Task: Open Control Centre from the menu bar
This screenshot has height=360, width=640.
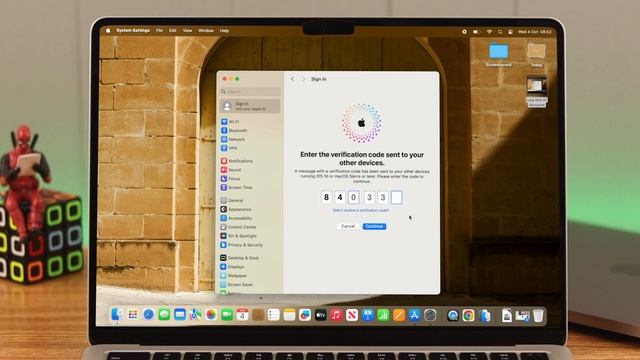Action: (510, 31)
